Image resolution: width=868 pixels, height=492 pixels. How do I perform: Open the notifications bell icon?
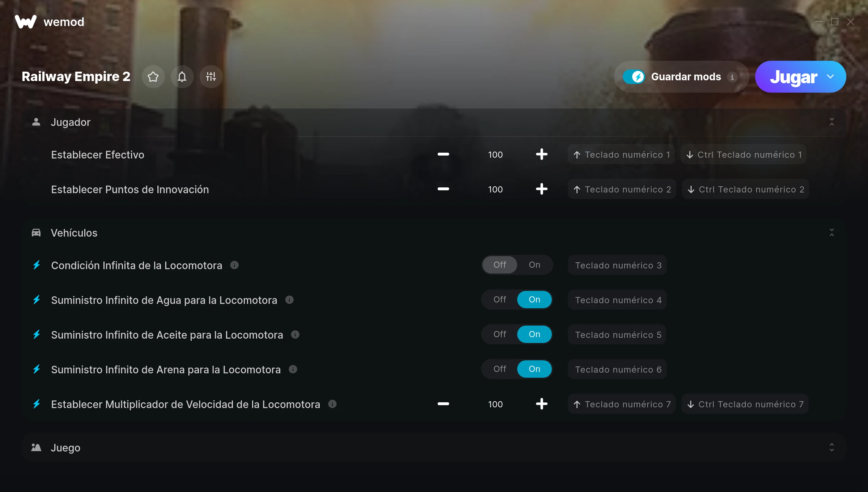coord(182,77)
